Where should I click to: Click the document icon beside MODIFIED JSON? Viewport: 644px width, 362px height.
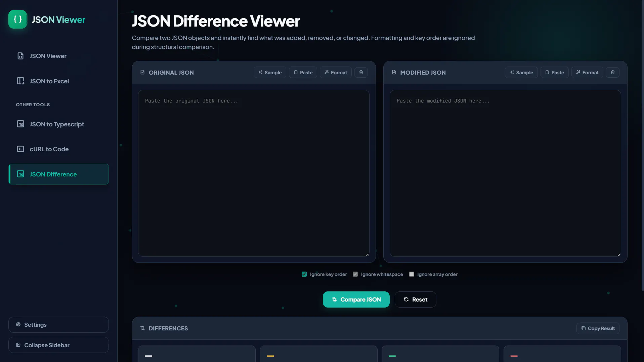coord(394,72)
